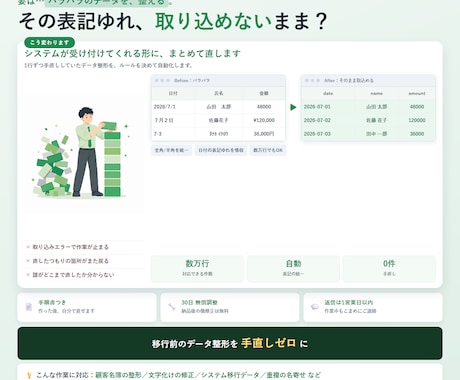The width and height of the screenshot is (460, 380).
Task: Click the dark banner 移行前のデータ整形を手直しゼロに
Action: coord(230,343)
